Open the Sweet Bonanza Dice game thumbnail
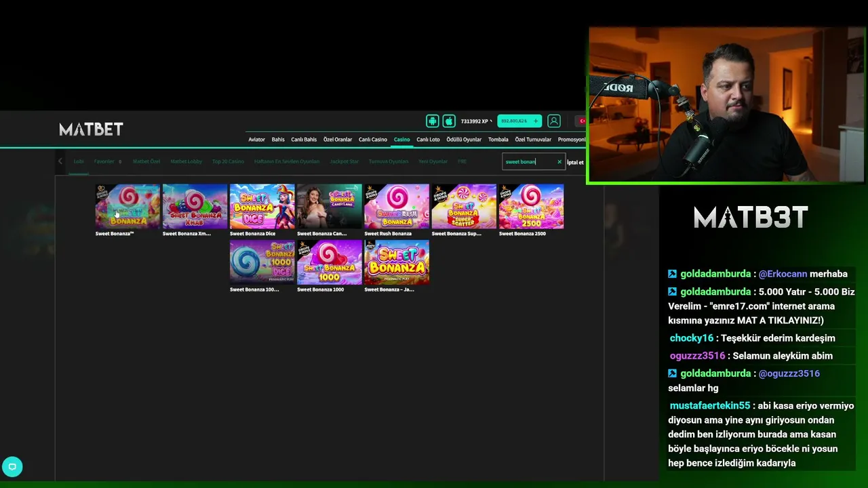 click(262, 206)
